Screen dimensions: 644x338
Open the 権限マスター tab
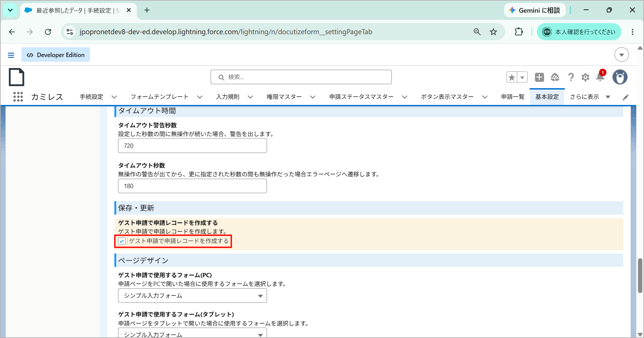[284, 97]
